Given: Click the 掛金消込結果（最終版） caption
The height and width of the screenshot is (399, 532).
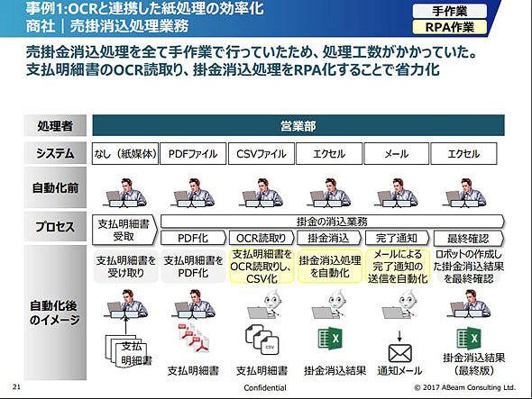Looking at the screenshot, I should coord(473,364).
